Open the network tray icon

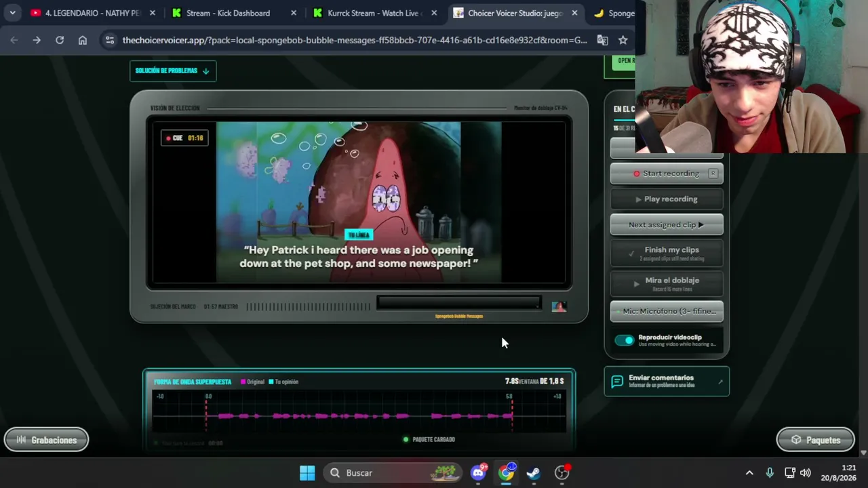(x=790, y=472)
